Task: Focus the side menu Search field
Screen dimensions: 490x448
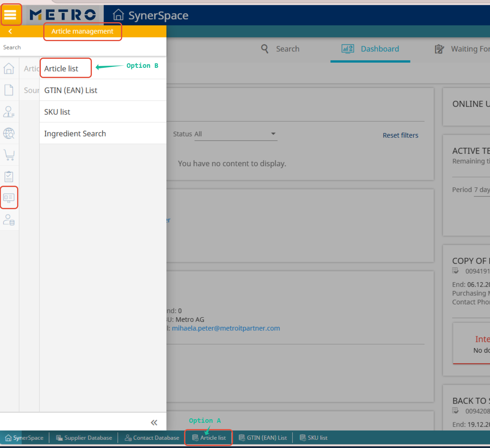Action: (83, 47)
